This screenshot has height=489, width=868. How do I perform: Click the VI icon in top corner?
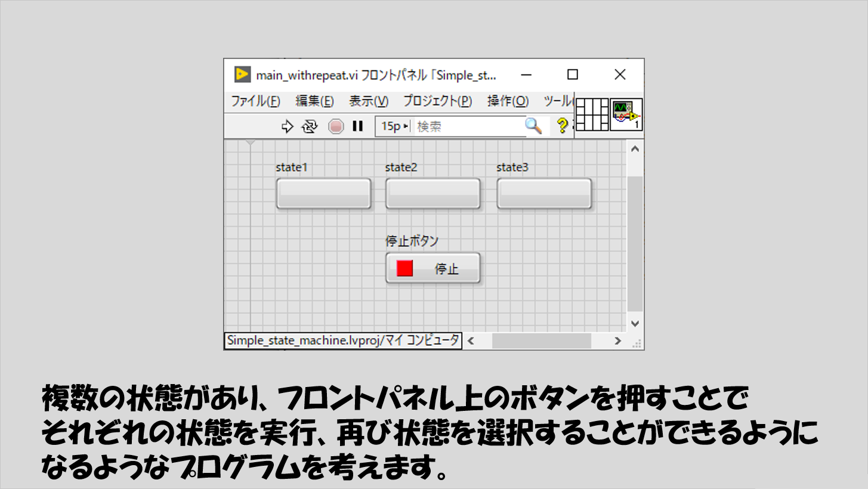(626, 114)
